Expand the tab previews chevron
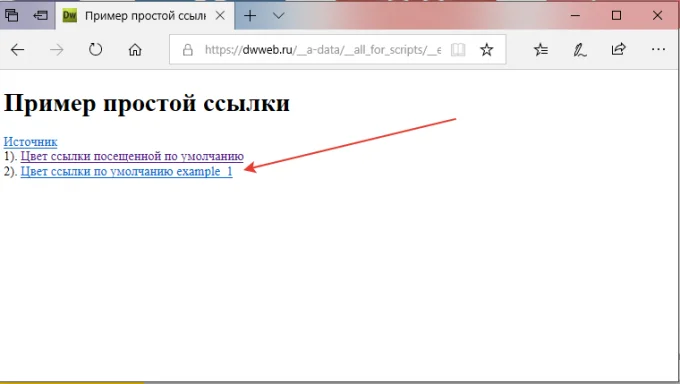This screenshot has width=680, height=384. click(x=278, y=16)
